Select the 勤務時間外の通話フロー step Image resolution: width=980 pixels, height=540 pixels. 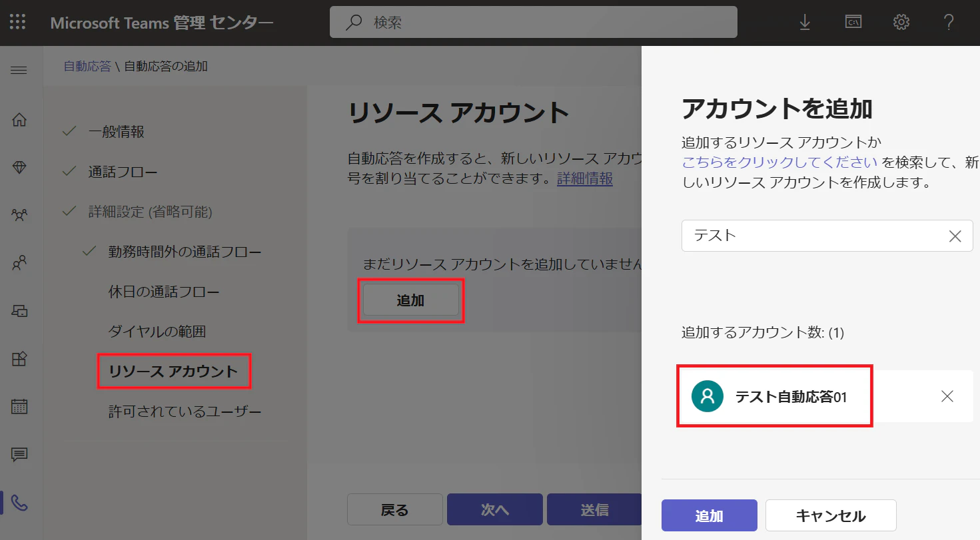[185, 252]
